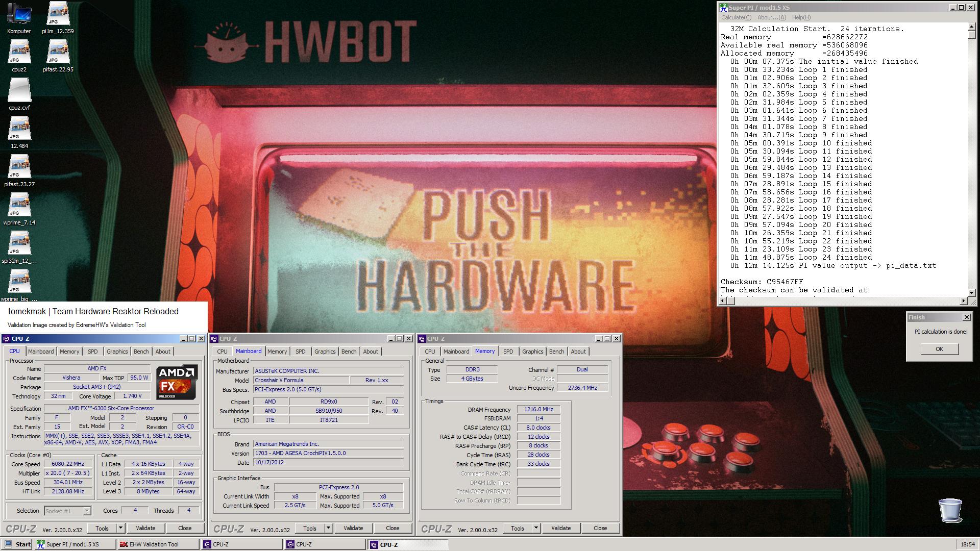Click the Super PI title bar icon
The image size is (980, 551).
pyautogui.click(x=723, y=7)
